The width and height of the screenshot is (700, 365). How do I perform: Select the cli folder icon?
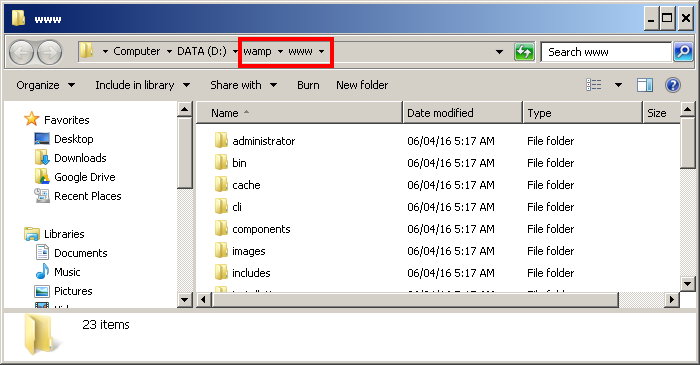pyautogui.click(x=221, y=207)
